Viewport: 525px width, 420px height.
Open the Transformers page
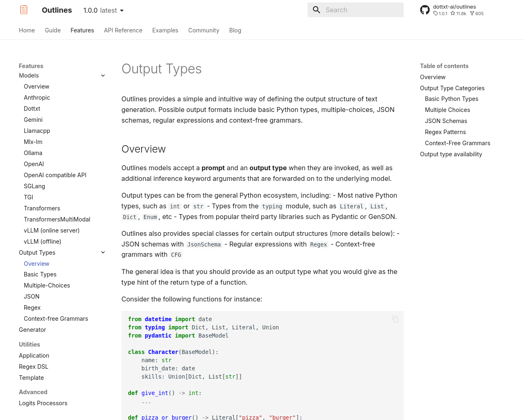pyautogui.click(x=42, y=208)
